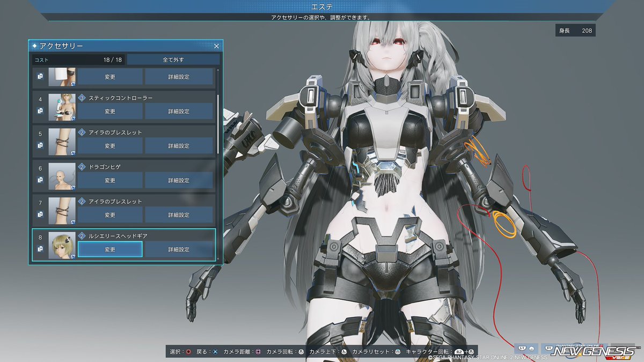Viewport: 644px width, 362px height.
Task: Click the キャラクター回転 R2 icon
Action: tap(459, 352)
